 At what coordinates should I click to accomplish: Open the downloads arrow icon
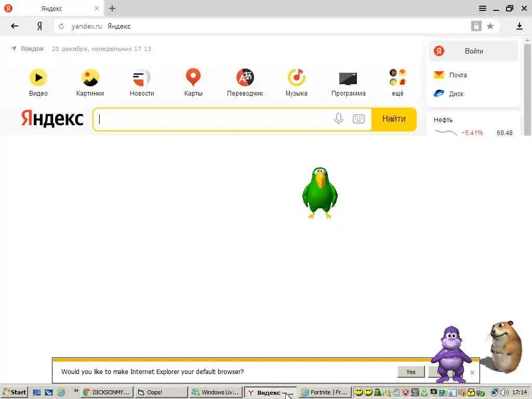pyautogui.click(x=519, y=26)
